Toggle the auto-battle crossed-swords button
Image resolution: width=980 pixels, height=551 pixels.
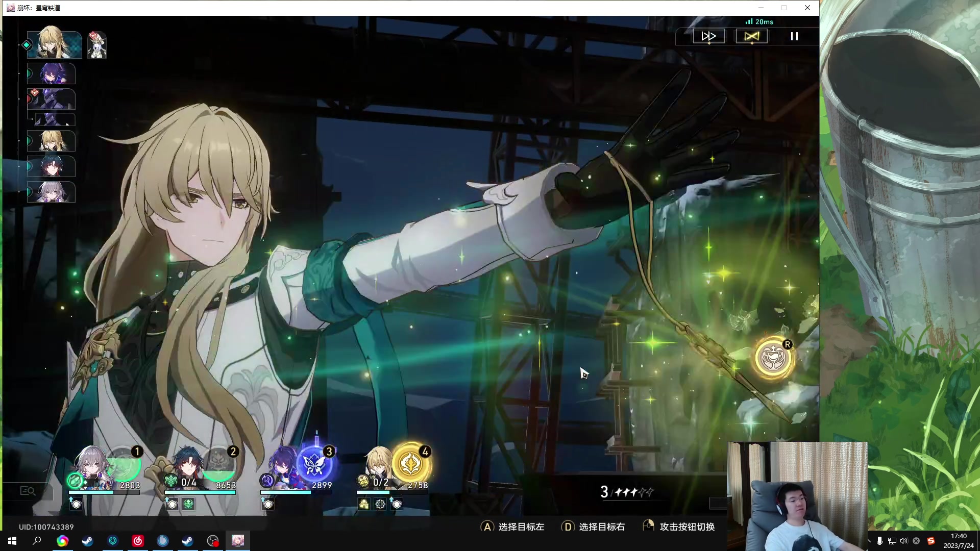point(751,36)
